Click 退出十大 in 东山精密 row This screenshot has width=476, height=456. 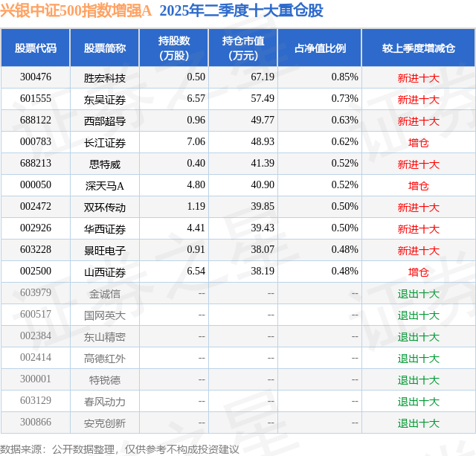(x=418, y=337)
